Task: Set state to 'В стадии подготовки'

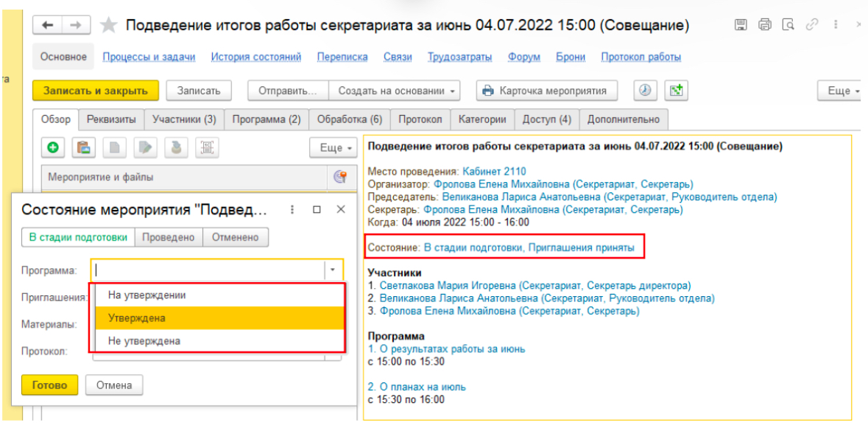Action: click(x=78, y=237)
